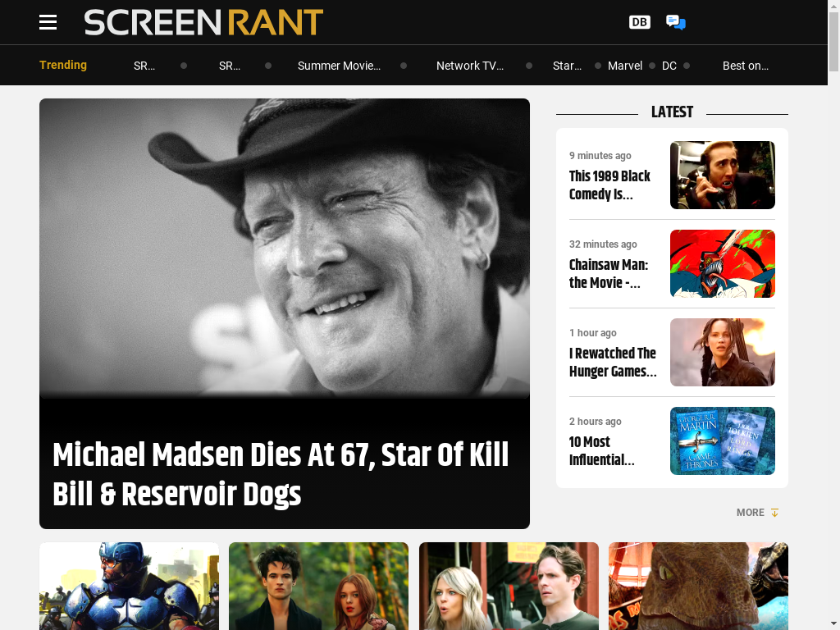Image resolution: width=840 pixels, height=630 pixels.
Task: Select the Best on... trending item
Action: (x=745, y=66)
